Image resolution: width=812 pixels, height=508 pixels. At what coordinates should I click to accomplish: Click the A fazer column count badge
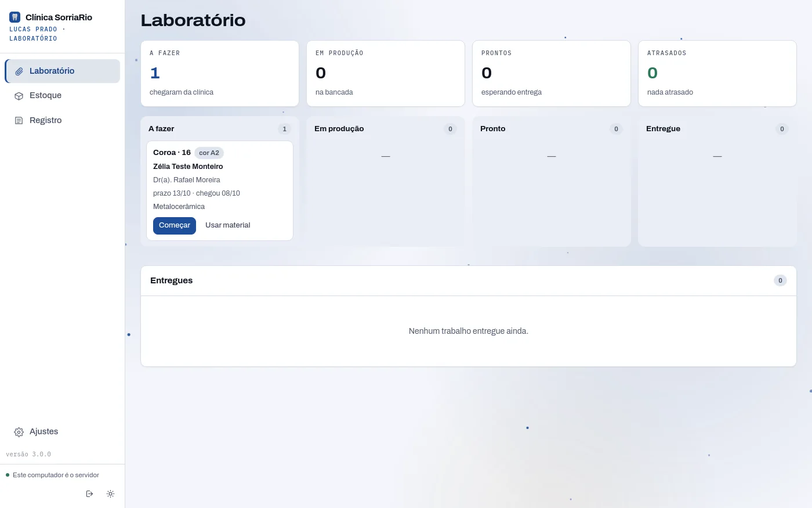click(284, 129)
